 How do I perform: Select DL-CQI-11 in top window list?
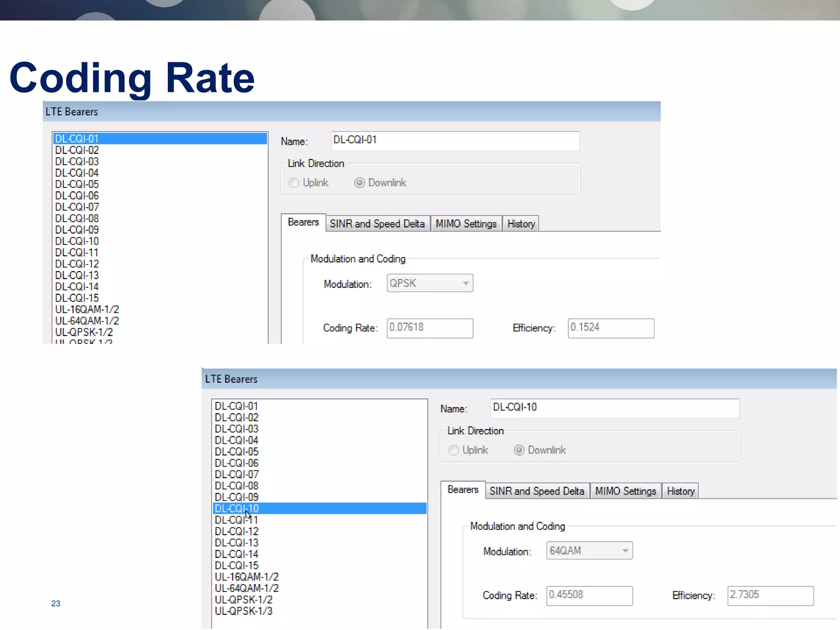click(160, 253)
